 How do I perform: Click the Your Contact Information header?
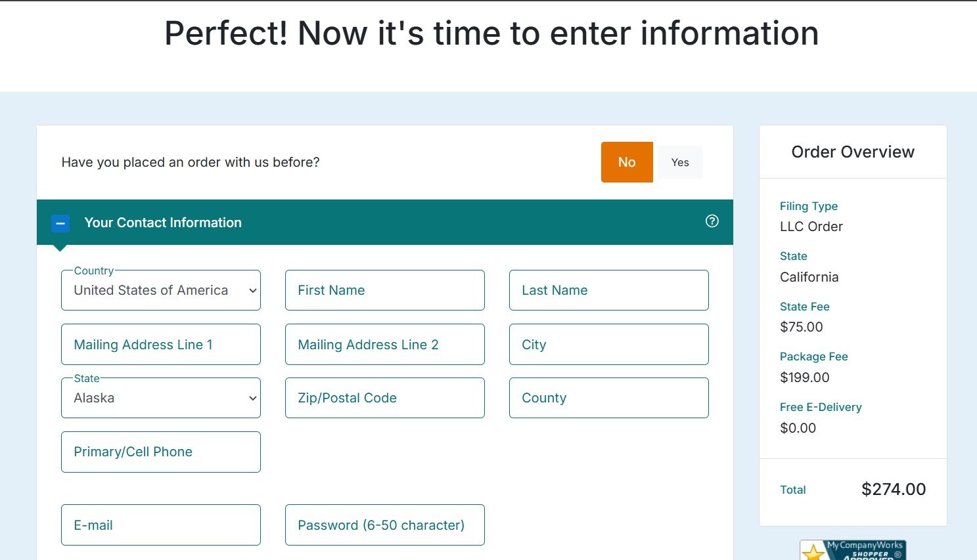163,223
